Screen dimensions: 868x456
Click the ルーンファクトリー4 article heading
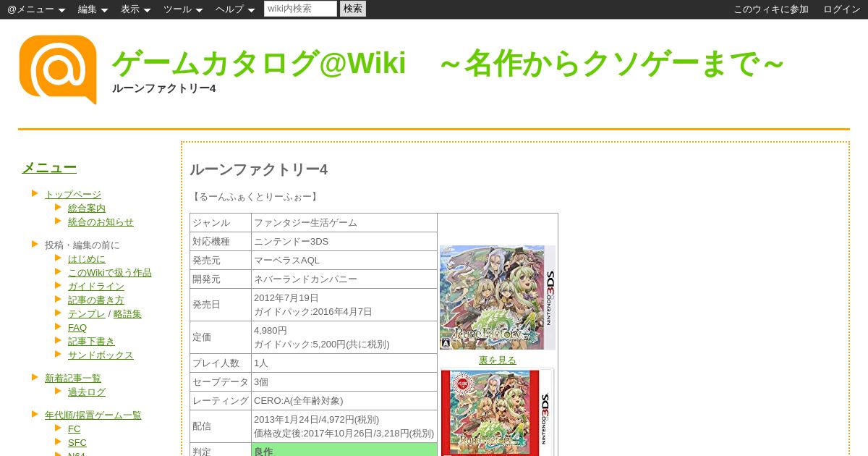pyautogui.click(x=259, y=169)
